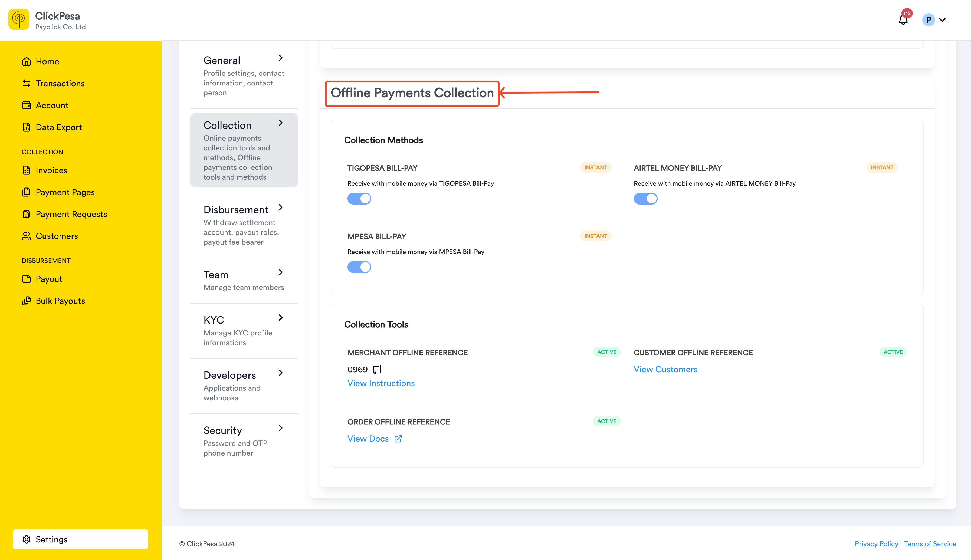Disable MPESA Bill-Pay toggle

point(359,267)
